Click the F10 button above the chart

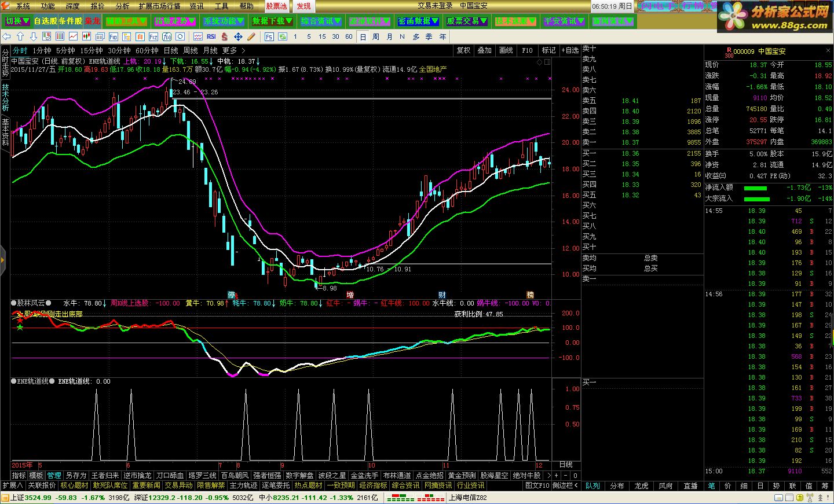click(x=527, y=50)
